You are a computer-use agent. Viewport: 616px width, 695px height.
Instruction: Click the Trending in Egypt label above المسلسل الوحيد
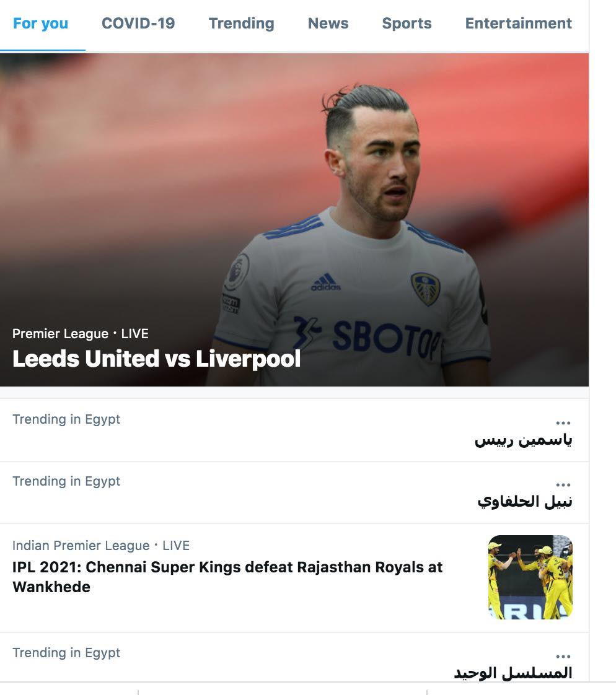pos(66,652)
